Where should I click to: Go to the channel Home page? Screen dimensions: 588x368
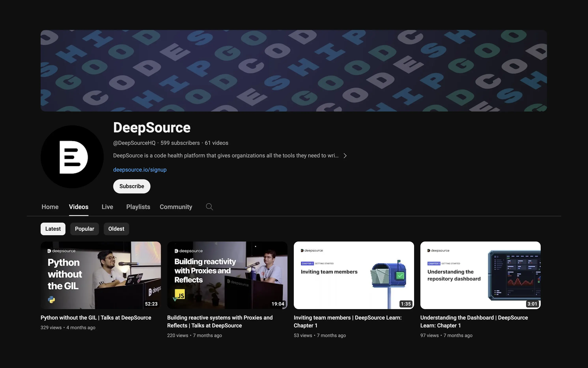tap(50, 207)
